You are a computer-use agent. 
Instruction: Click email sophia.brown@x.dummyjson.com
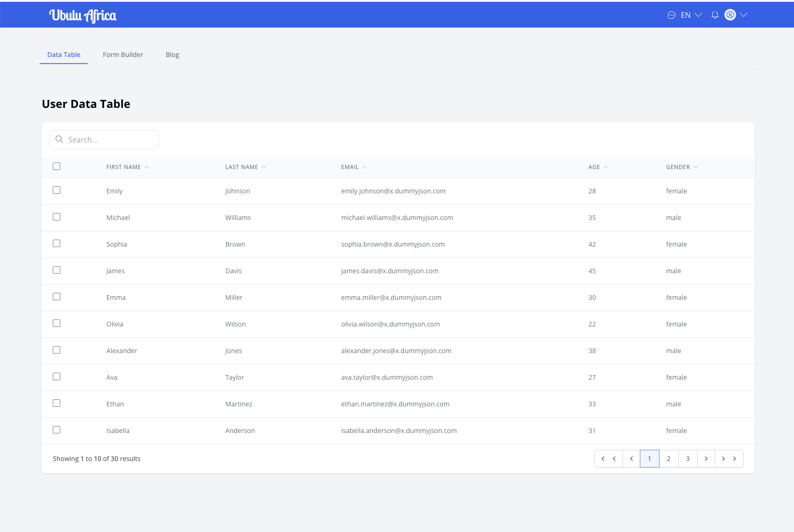[x=393, y=244]
